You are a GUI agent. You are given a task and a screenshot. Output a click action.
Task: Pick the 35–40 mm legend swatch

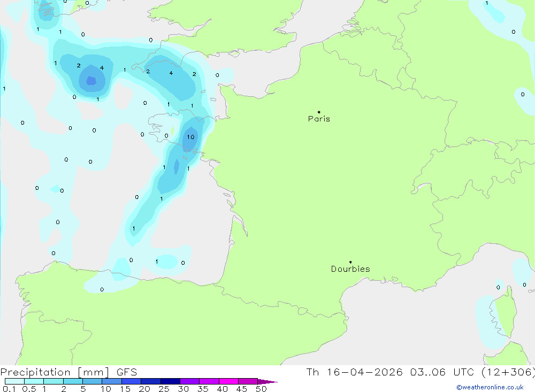[209, 381]
